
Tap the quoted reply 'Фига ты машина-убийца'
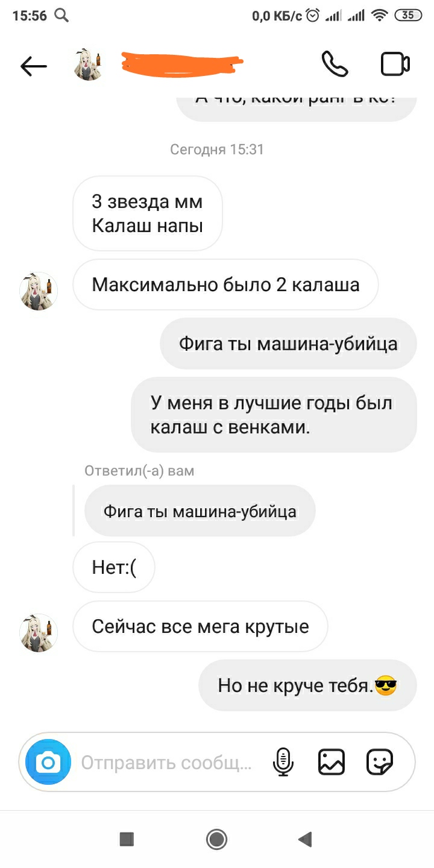[x=200, y=512]
